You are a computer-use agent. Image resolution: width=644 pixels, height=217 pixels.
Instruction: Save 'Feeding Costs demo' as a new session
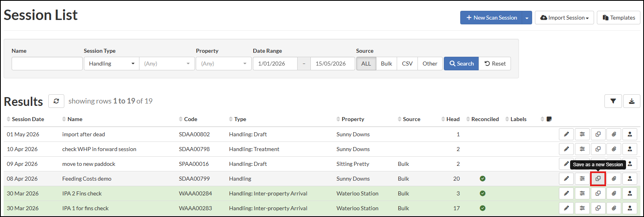(598, 179)
